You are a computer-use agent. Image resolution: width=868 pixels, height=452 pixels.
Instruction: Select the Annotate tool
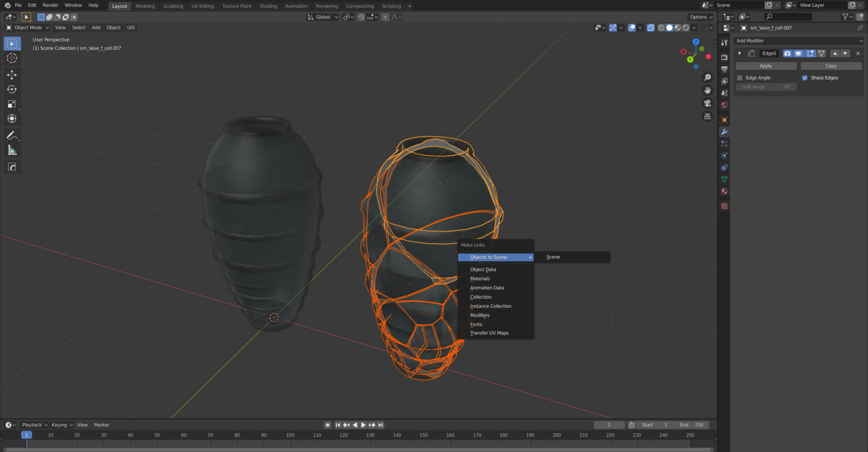click(12, 135)
